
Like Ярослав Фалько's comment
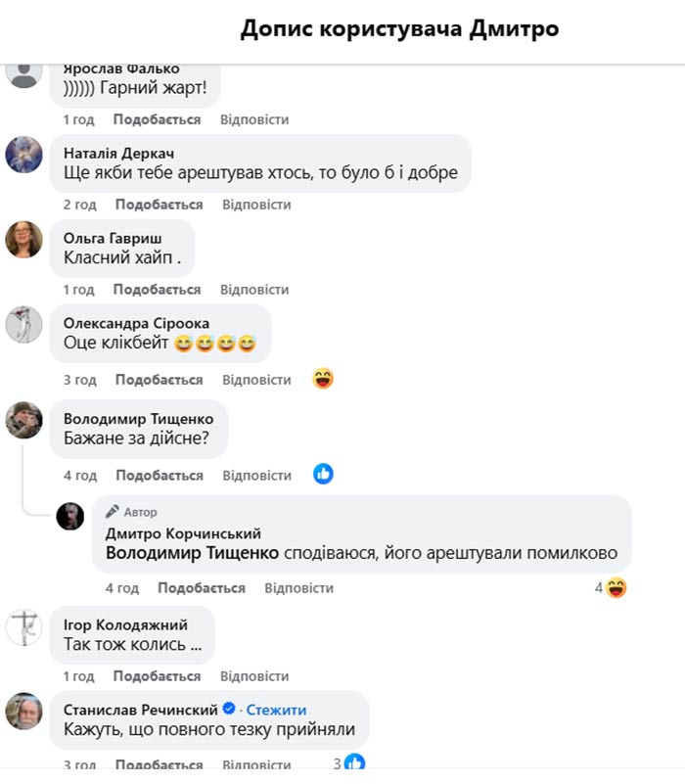[157, 119]
